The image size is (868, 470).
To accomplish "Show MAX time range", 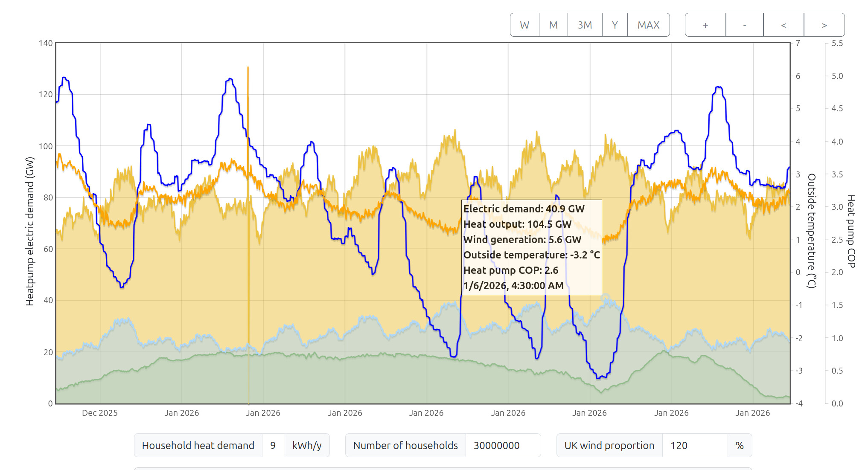I will tap(648, 25).
